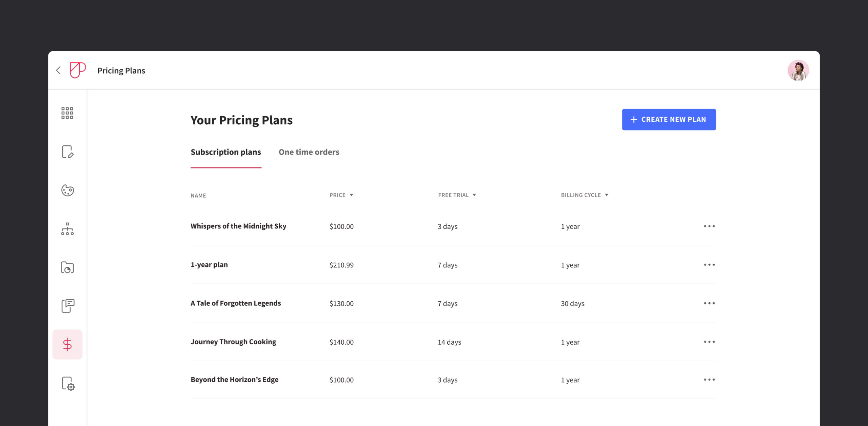The height and width of the screenshot is (426, 868).
Task: Open the sitemap structure sidebar icon
Action: [67, 229]
